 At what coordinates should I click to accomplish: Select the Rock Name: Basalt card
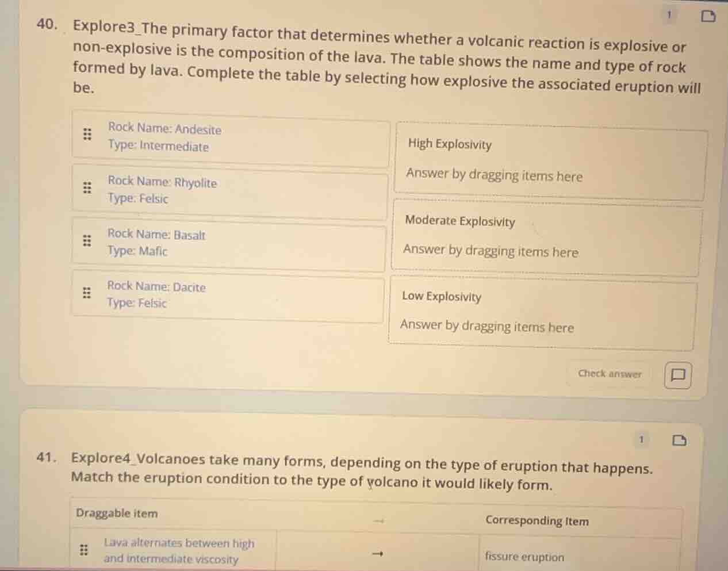pyautogui.click(x=230, y=243)
